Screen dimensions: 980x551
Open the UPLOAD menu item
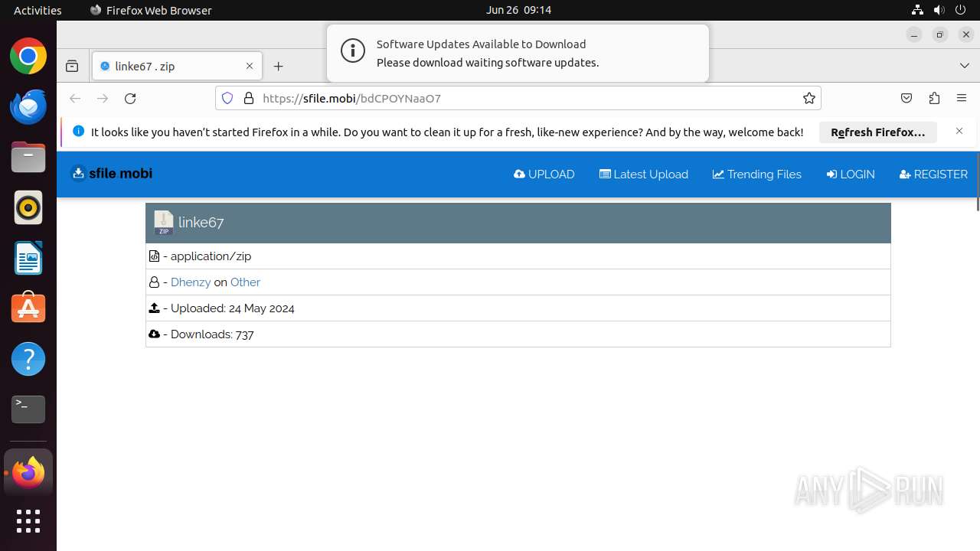pyautogui.click(x=544, y=174)
